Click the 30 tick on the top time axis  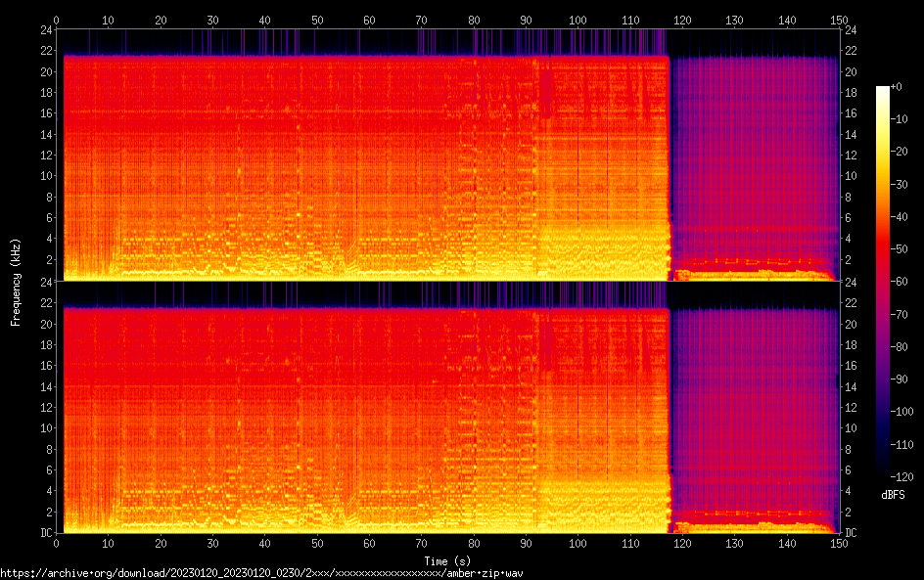(212, 20)
